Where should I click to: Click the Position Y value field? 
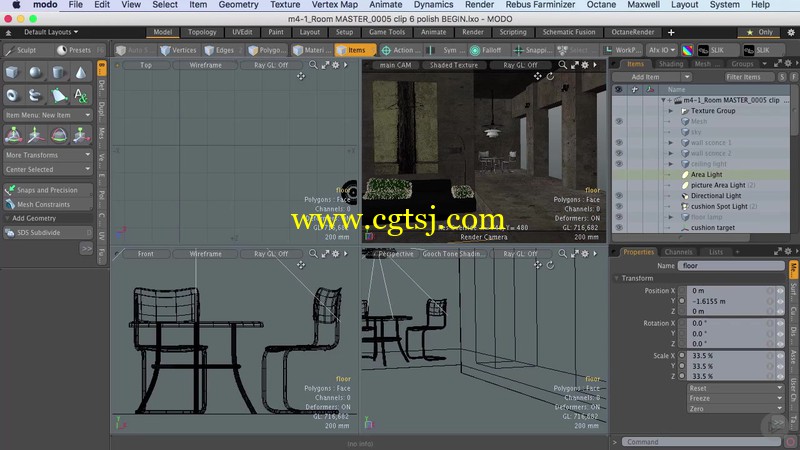point(730,301)
